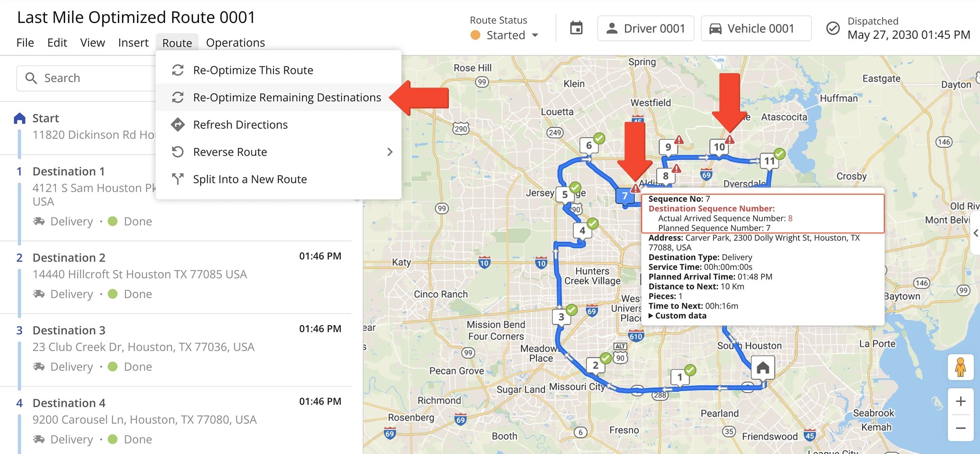Click Destination 3 delivery truck icon

(39, 367)
